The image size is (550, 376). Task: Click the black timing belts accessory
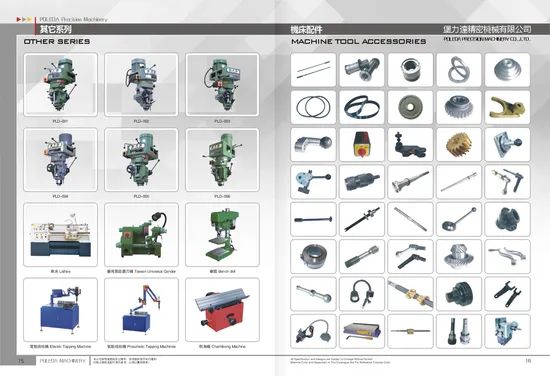click(x=362, y=107)
